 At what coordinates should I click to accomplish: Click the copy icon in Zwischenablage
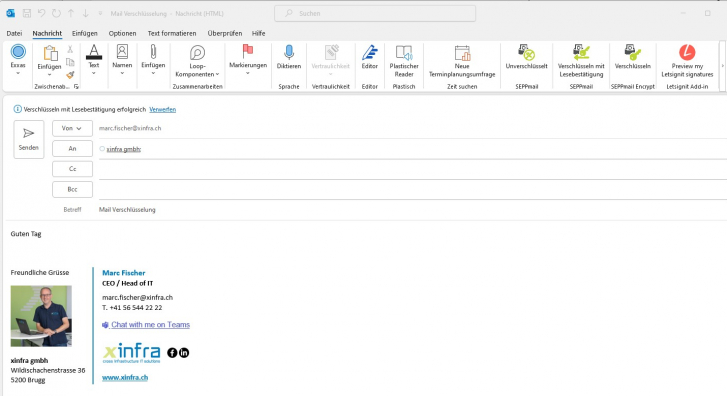tap(70, 62)
